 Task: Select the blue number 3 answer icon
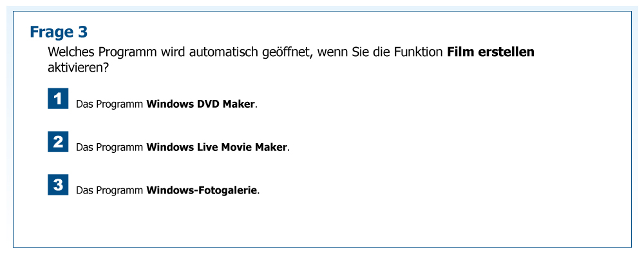[58, 185]
